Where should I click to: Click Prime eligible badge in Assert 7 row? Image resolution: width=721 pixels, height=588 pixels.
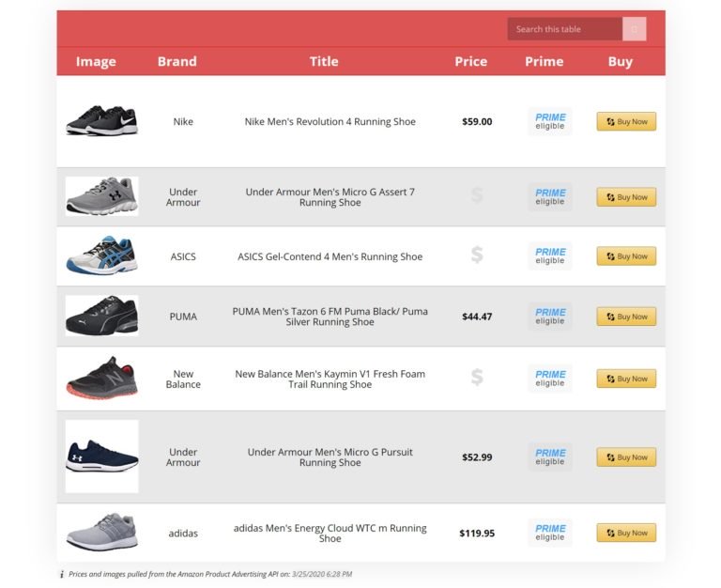click(550, 197)
